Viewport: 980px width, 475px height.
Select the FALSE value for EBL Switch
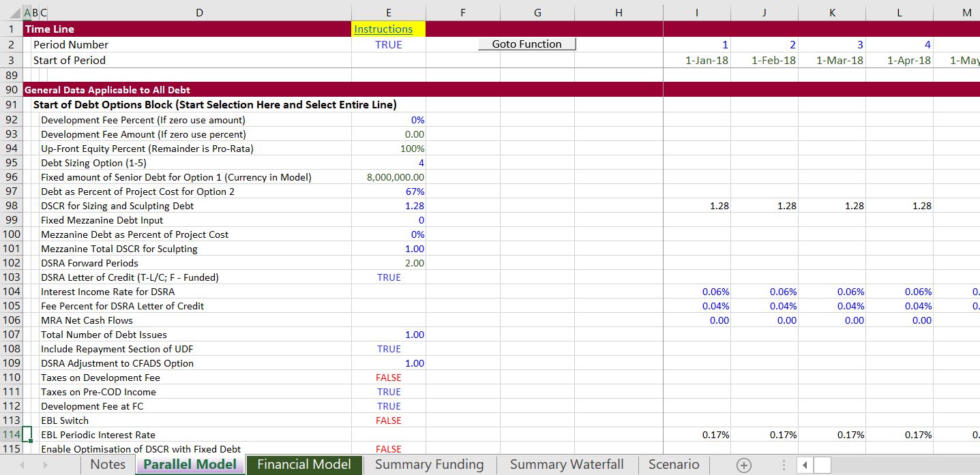point(389,420)
